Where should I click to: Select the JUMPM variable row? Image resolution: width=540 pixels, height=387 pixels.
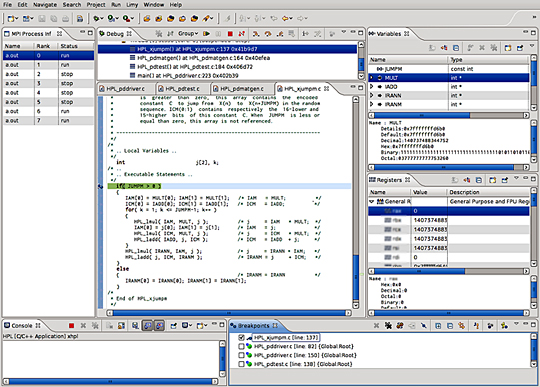pos(449,69)
